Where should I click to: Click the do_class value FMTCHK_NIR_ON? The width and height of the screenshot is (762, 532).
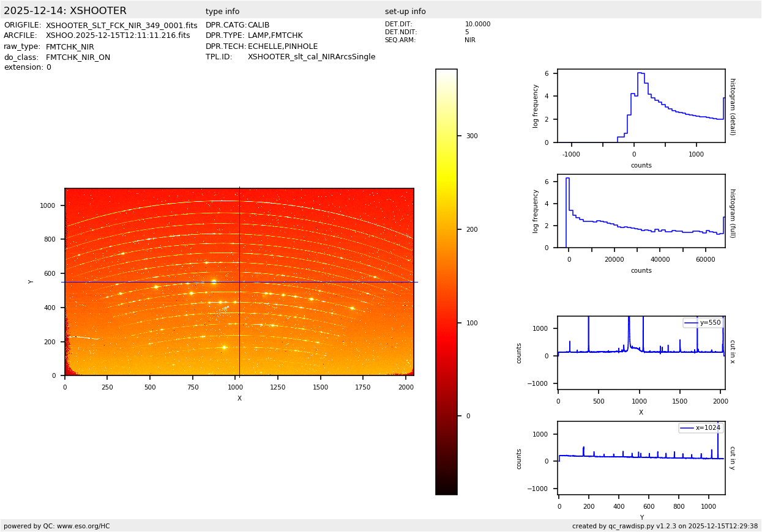coord(78,57)
